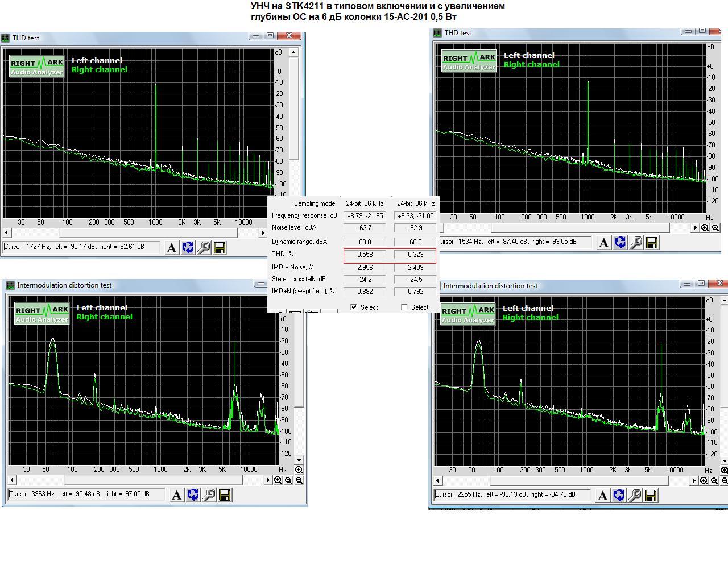Click the 'A' text icon in right THD test window
Screen dimensions: 728x582
pos(604,243)
